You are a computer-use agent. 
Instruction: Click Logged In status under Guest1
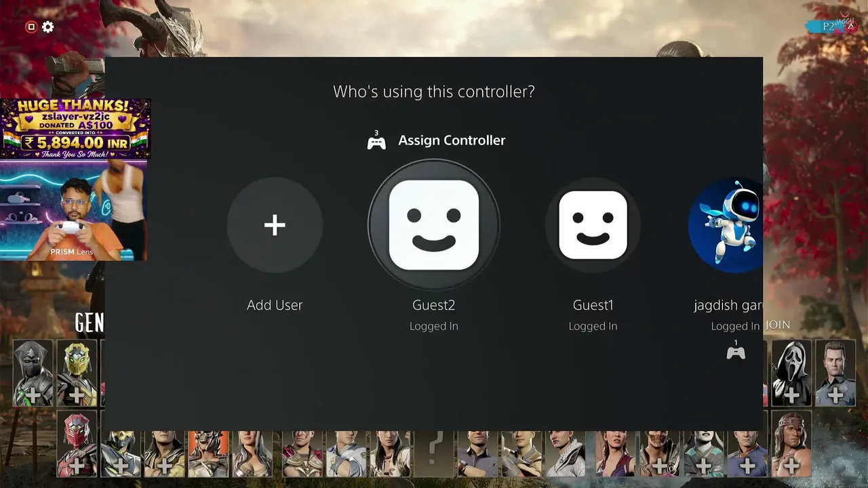pos(593,326)
